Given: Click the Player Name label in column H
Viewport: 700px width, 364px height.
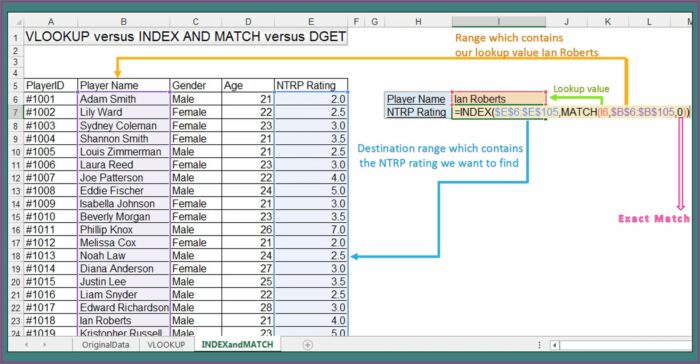Looking at the screenshot, I should coord(418,99).
